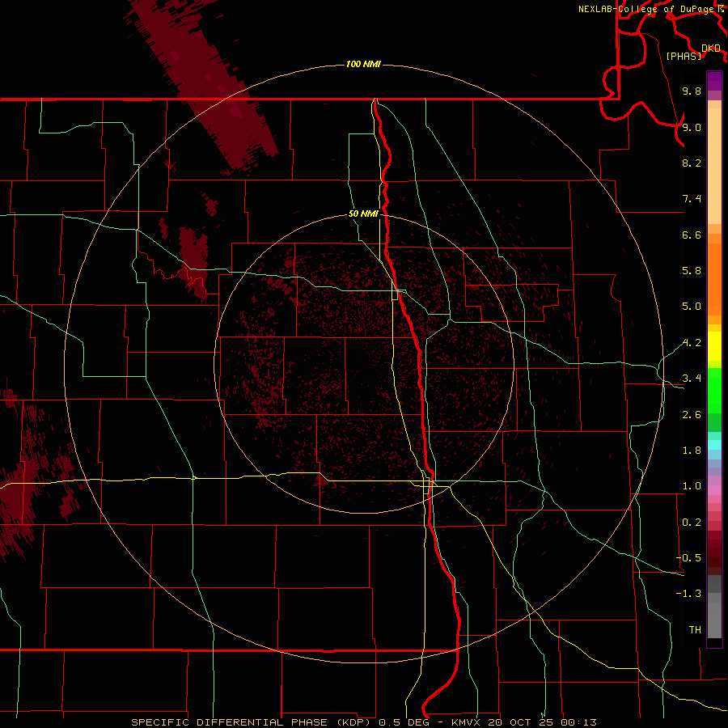The height and width of the screenshot is (728, 728).
Task: Click the cyan segment of color bar
Action: [x=714, y=445]
